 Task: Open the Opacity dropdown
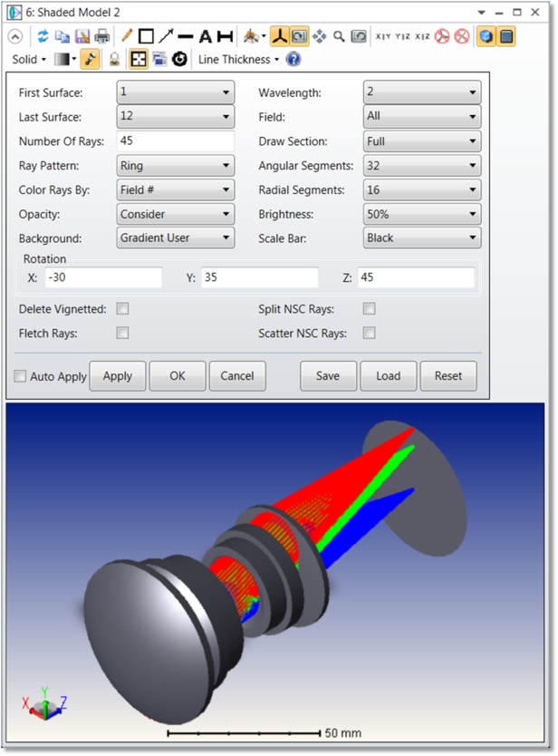click(176, 214)
